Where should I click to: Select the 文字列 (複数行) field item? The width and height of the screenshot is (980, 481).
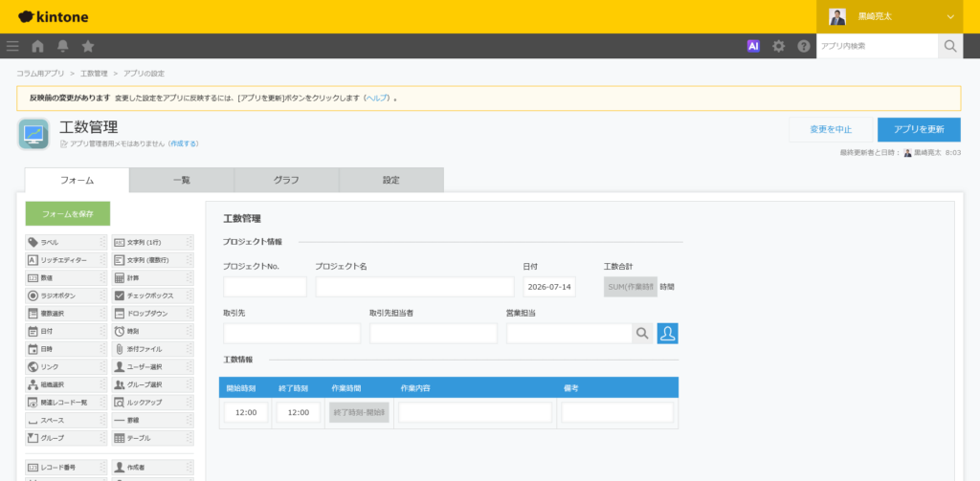pyautogui.click(x=152, y=260)
